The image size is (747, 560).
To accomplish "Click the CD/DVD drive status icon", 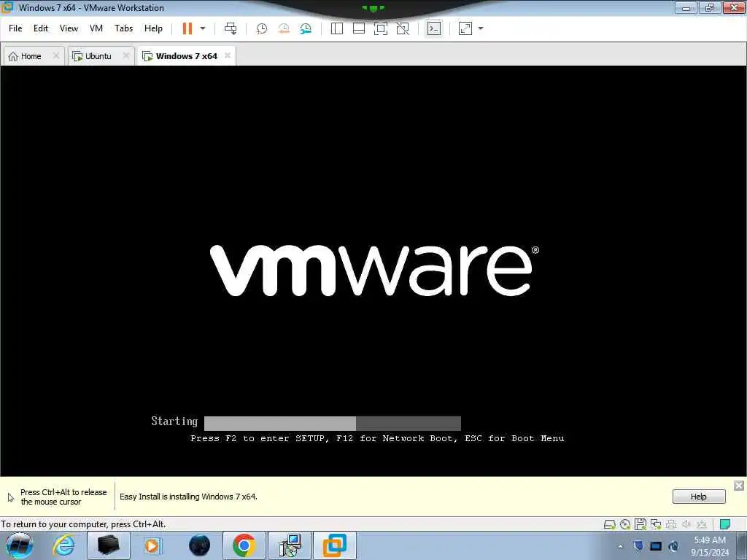I will point(625,525).
